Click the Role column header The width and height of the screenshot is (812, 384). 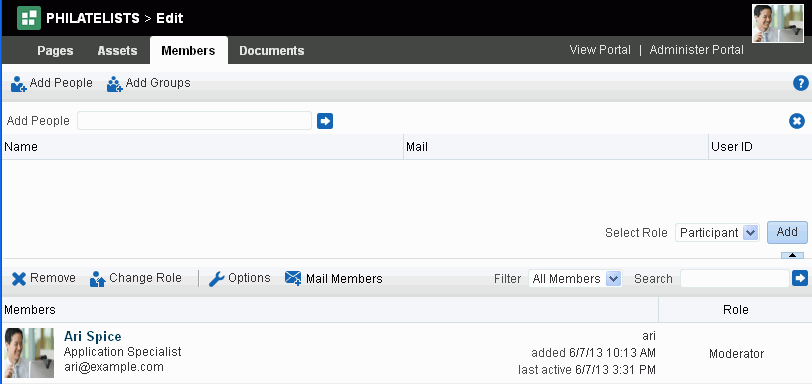coord(735,310)
